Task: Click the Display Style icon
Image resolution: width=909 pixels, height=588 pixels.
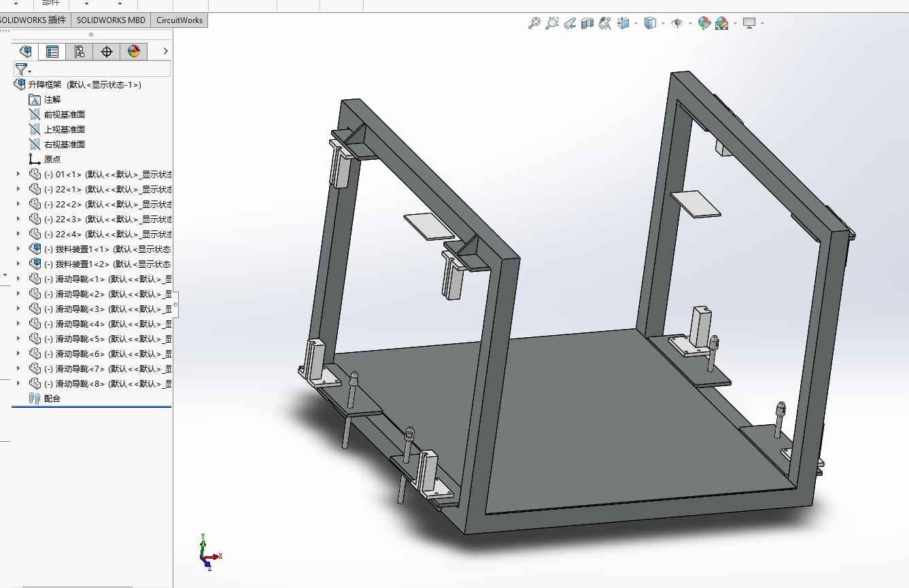Action: point(651,23)
